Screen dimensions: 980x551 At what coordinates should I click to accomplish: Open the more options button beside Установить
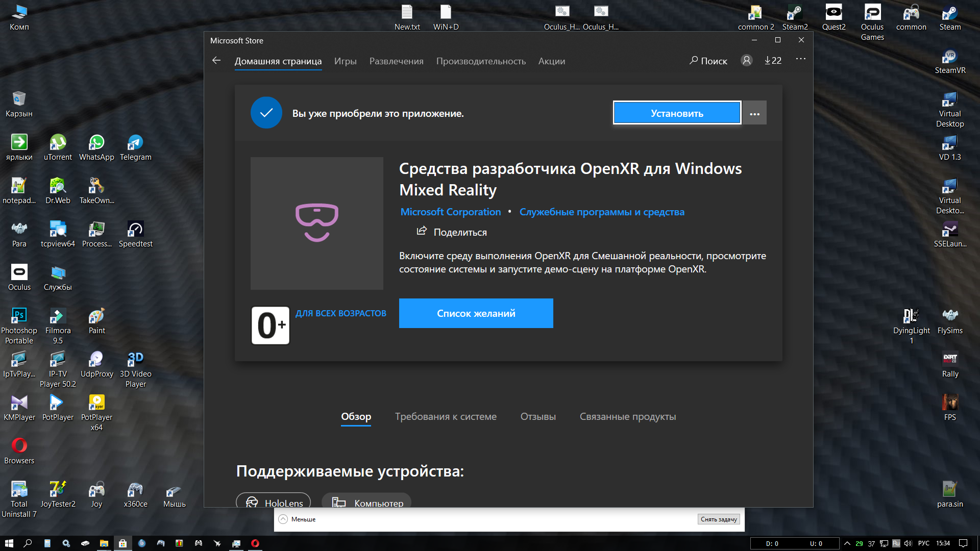[754, 113]
